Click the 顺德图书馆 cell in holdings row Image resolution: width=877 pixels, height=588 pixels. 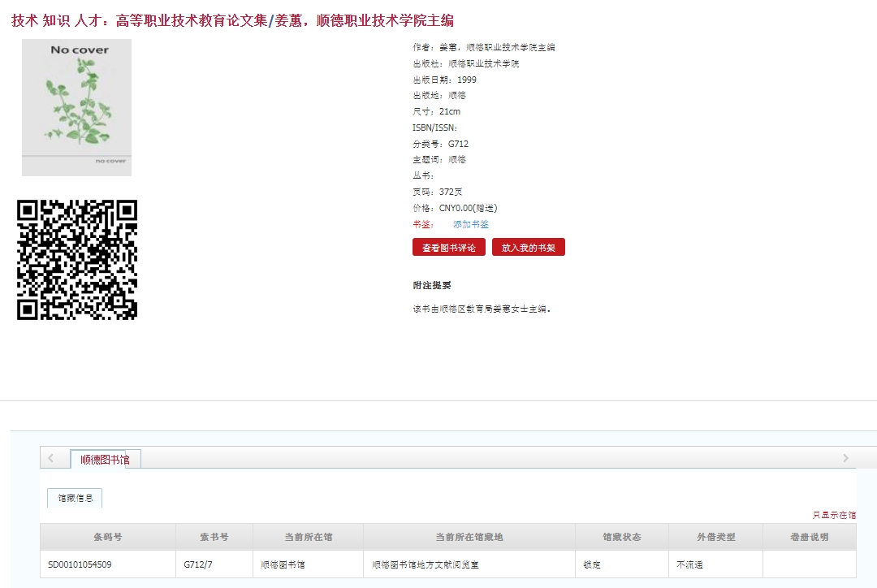tap(309, 564)
